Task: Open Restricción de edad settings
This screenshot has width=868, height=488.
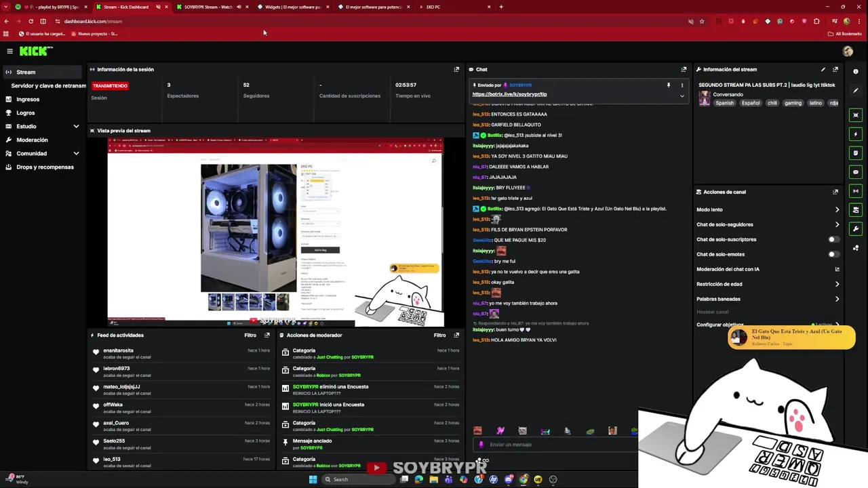Action: tap(768, 284)
